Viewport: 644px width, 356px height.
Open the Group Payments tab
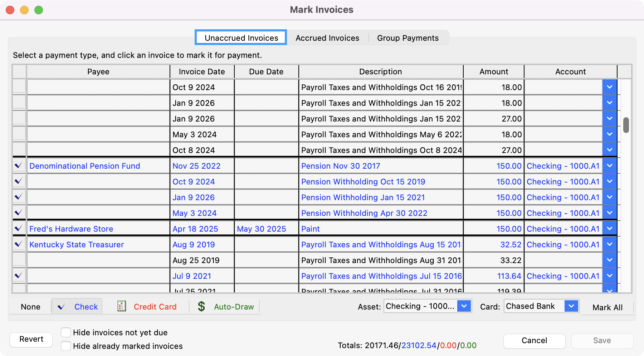408,38
